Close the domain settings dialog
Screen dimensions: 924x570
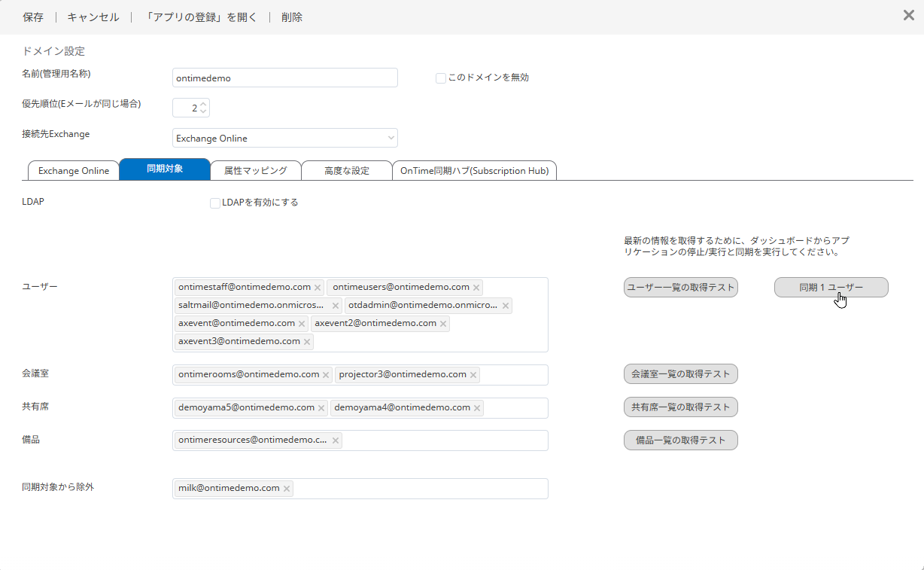tap(908, 15)
